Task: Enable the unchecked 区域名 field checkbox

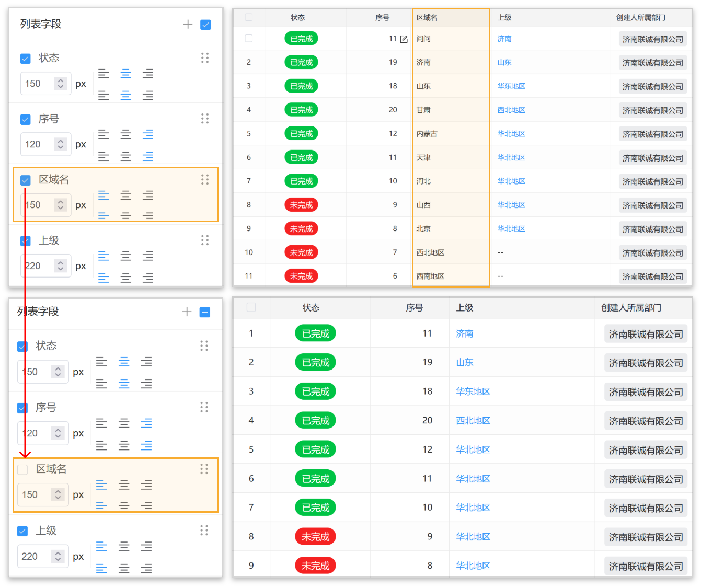Action: 22,469
